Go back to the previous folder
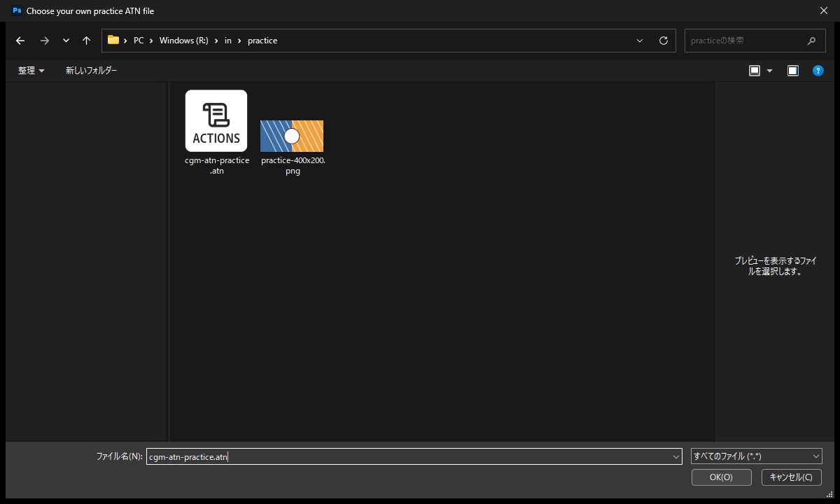Viewport: 840px width, 504px height. (x=20, y=41)
